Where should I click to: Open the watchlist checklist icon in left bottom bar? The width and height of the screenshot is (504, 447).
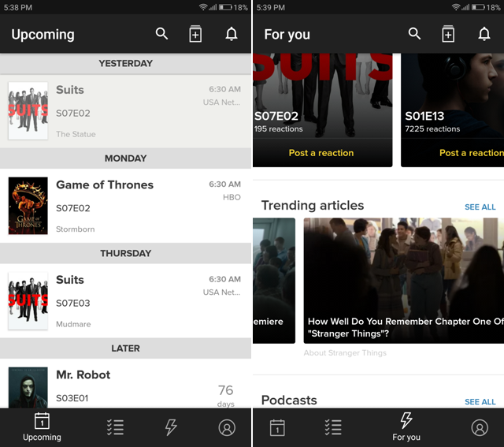(115, 427)
